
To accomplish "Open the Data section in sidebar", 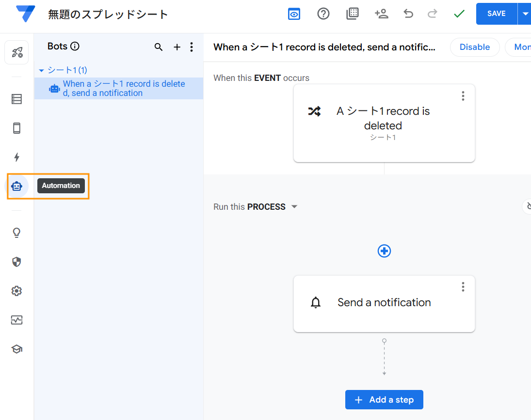I will 16,99.
